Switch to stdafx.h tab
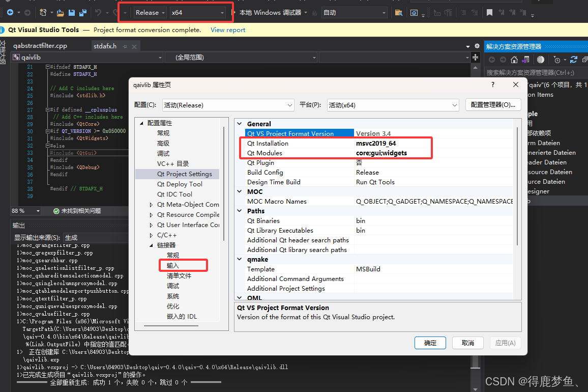Screen dimensions: 588x392 (x=105, y=46)
